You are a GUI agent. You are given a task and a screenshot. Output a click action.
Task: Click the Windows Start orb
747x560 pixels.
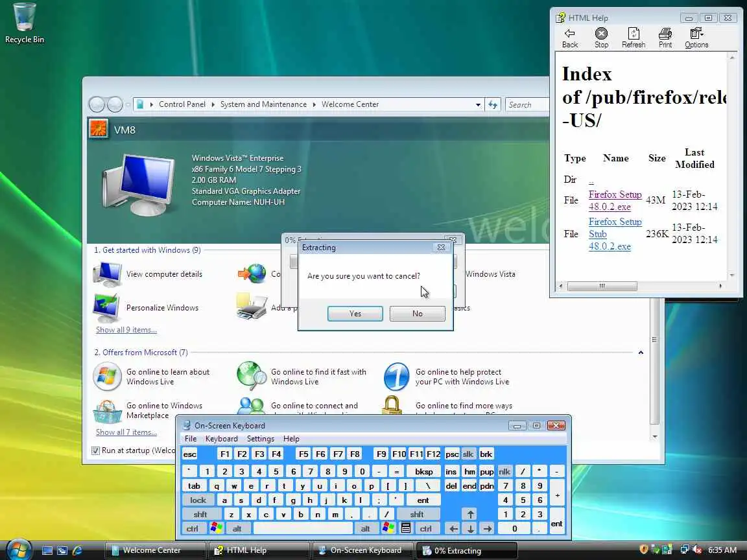pyautogui.click(x=19, y=550)
